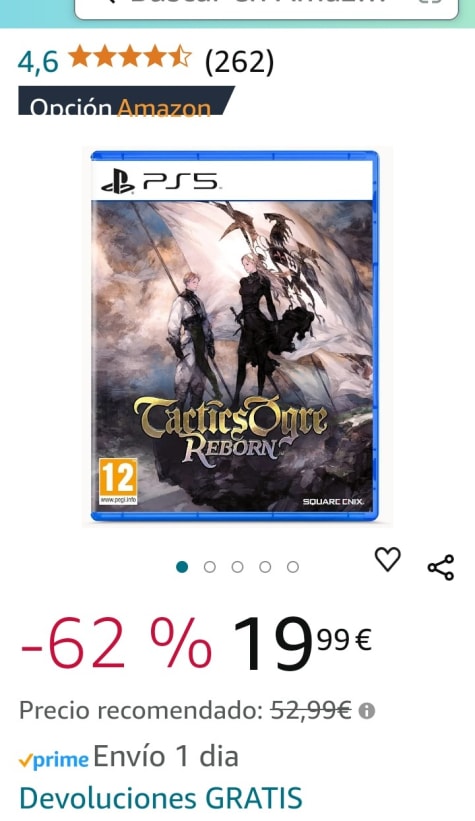Tap the heart wishlist icon
Image resolution: width=475 pixels, height=821 pixels.
[388, 559]
